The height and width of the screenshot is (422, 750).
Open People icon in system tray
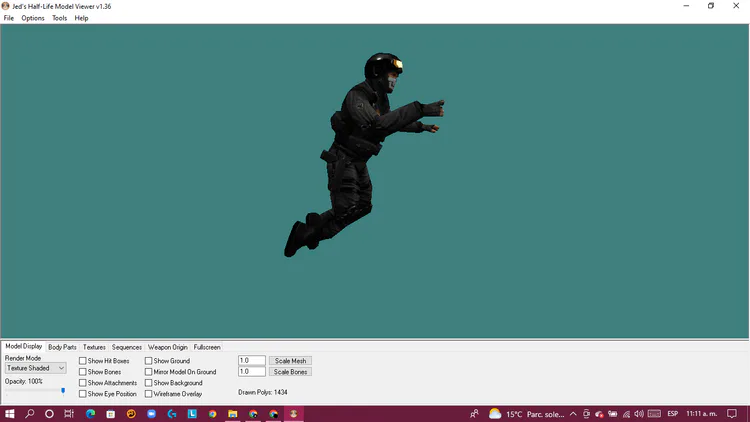[x=474, y=414]
